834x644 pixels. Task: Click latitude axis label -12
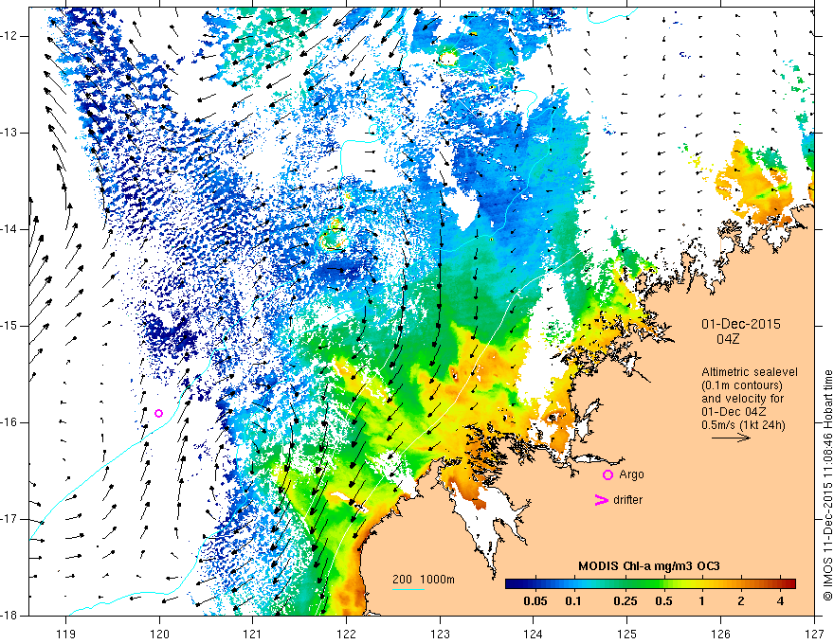pyautogui.click(x=10, y=36)
